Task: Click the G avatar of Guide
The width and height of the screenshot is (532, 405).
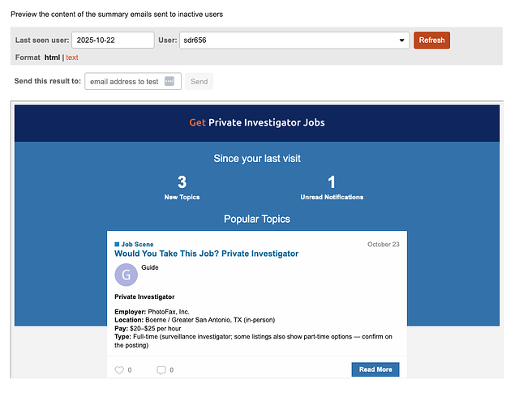Action: click(x=127, y=275)
